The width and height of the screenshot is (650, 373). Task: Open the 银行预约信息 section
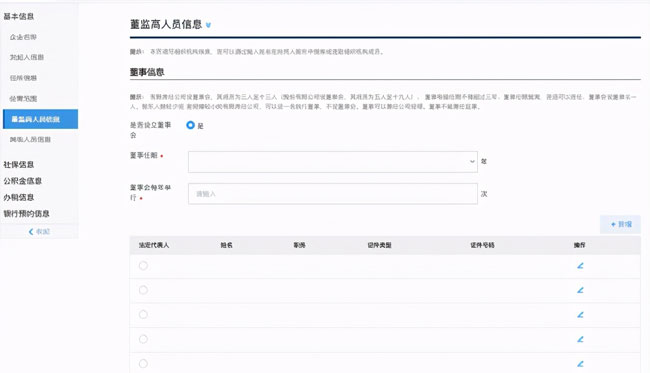click(26, 214)
